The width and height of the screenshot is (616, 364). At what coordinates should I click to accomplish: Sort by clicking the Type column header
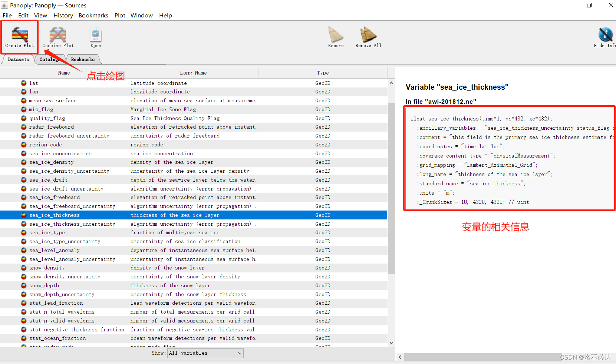click(x=322, y=73)
